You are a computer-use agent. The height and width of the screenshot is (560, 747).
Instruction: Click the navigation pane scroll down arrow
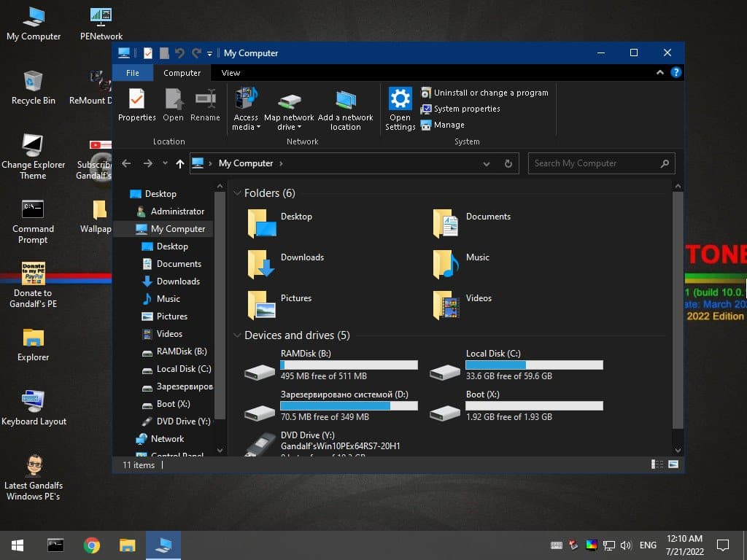click(x=220, y=450)
